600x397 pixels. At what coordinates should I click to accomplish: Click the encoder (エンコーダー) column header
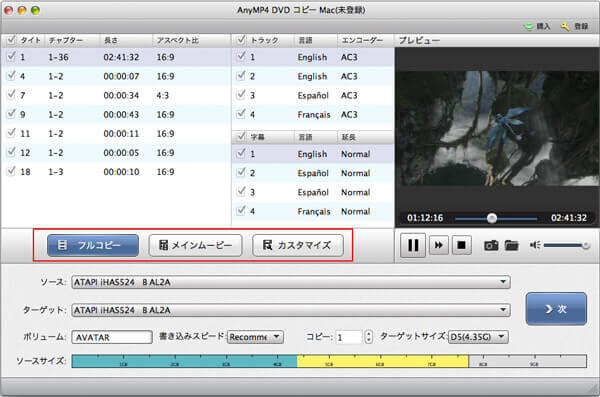[x=362, y=40]
